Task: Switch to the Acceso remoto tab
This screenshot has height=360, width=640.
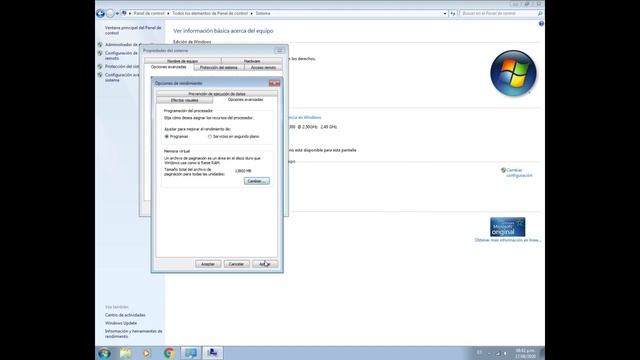Action: 263,67
